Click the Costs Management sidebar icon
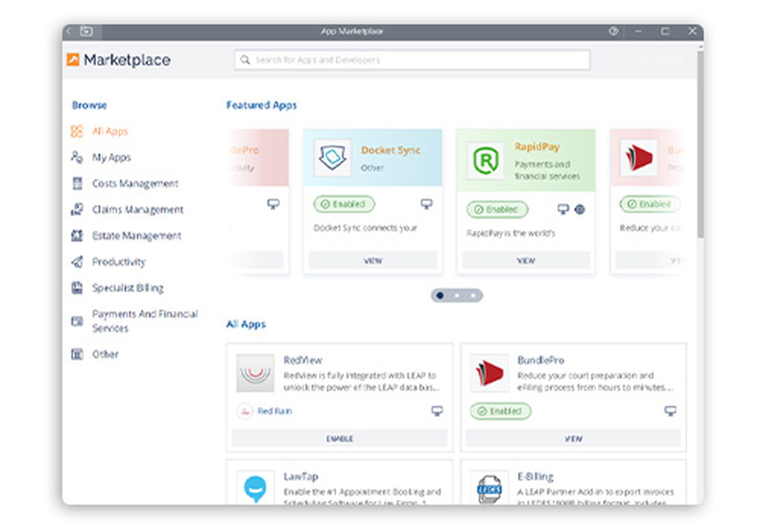The height and width of the screenshot is (532, 760). point(77,183)
